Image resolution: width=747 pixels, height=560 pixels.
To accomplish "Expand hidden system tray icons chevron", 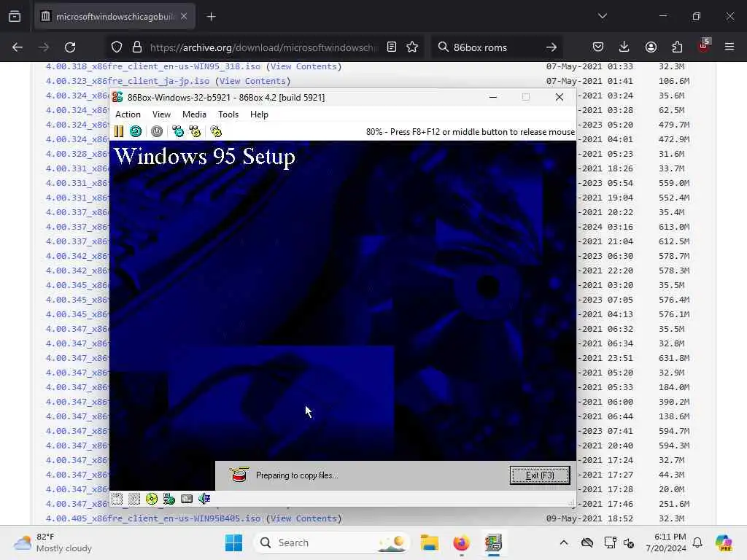I will pyautogui.click(x=564, y=542).
